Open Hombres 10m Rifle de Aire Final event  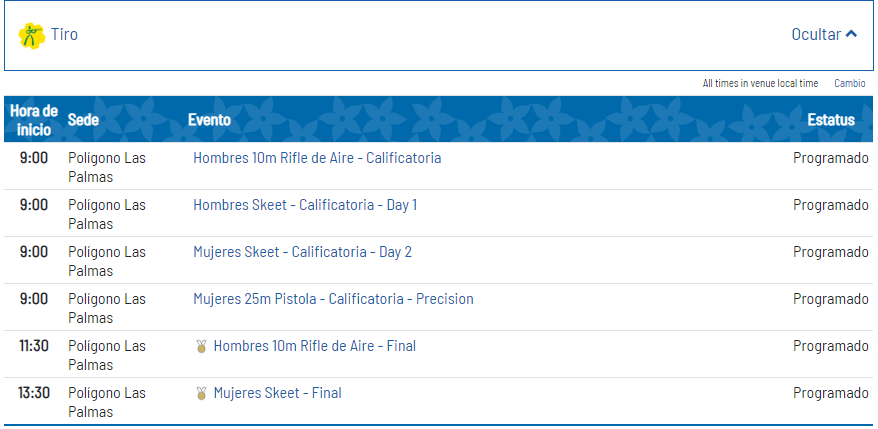315,346
